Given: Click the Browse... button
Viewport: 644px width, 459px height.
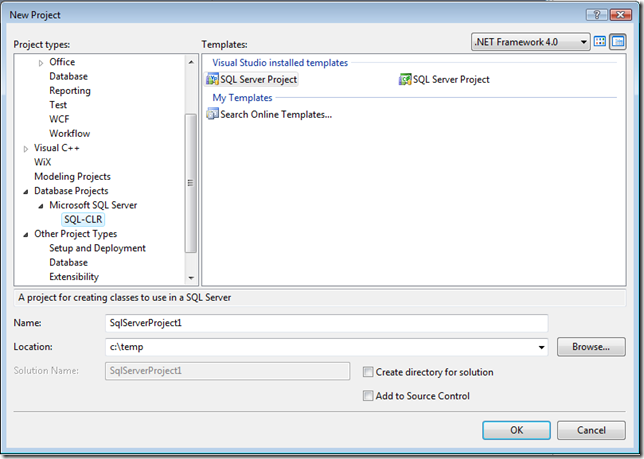Looking at the screenshot, I should pyautogui.click(x=591, y=347).
